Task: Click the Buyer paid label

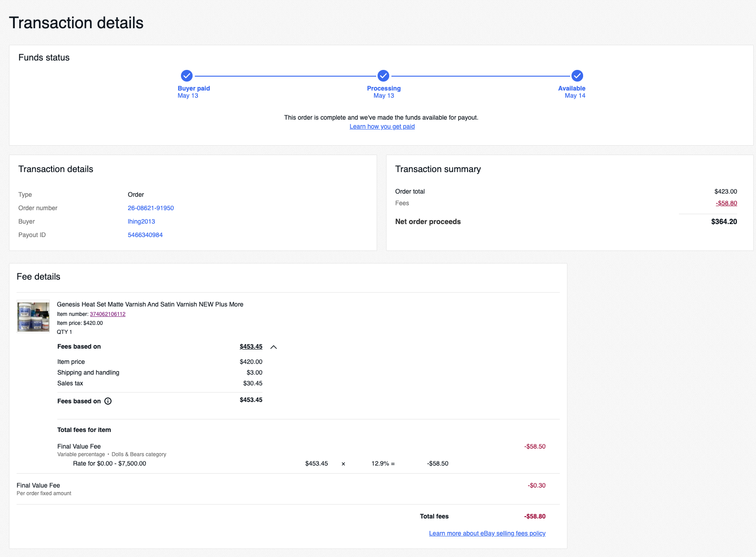Action: [x=193, y=88]
